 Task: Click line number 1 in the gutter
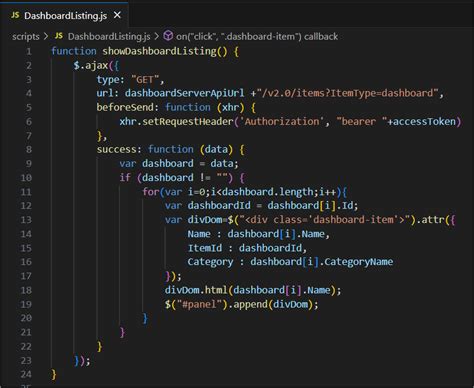tap(29, 51)
